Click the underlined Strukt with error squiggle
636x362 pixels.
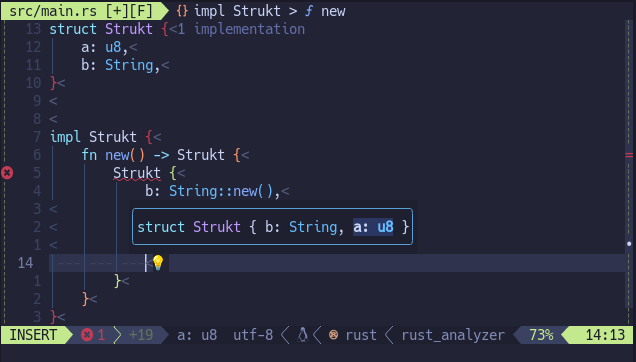[x=137, y=173]
